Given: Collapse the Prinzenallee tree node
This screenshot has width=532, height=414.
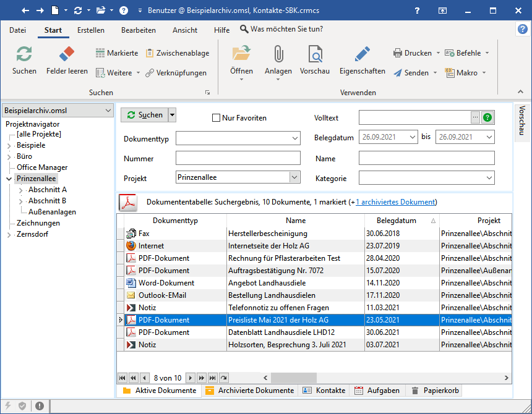Looking at the screenshot, I should (x=9, y=179).
